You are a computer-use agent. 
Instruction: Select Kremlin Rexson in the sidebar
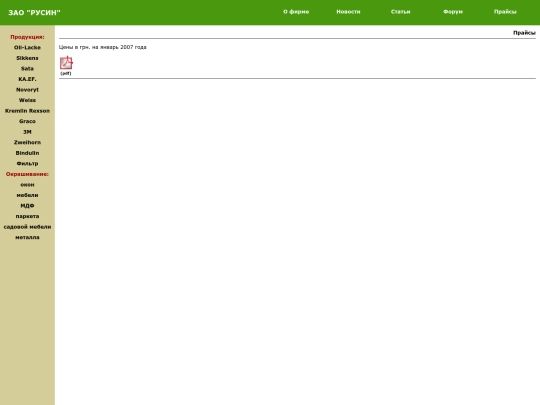tap(27, 111)
